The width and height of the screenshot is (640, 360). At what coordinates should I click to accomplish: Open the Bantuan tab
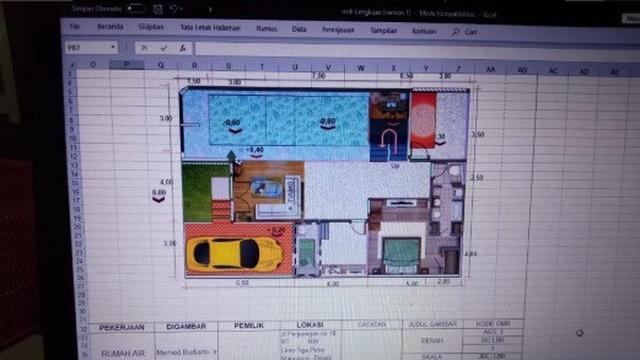(424, 31)
